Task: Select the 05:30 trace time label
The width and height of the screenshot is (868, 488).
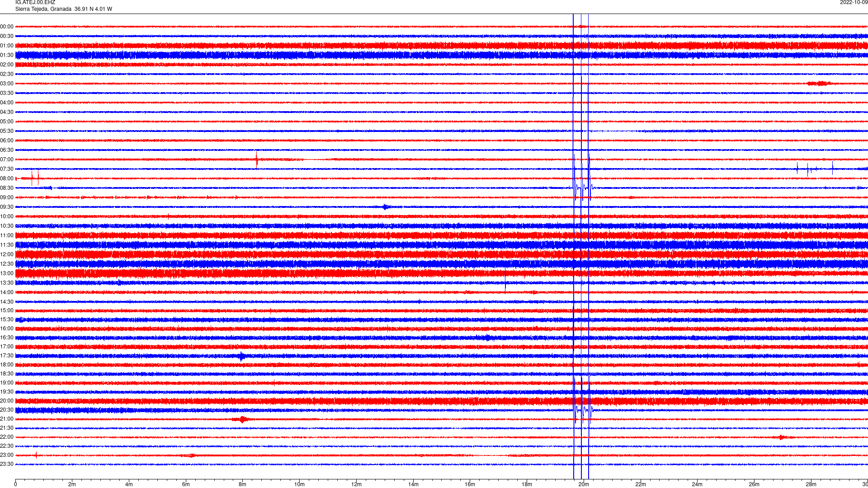Action: click(7, 131)
